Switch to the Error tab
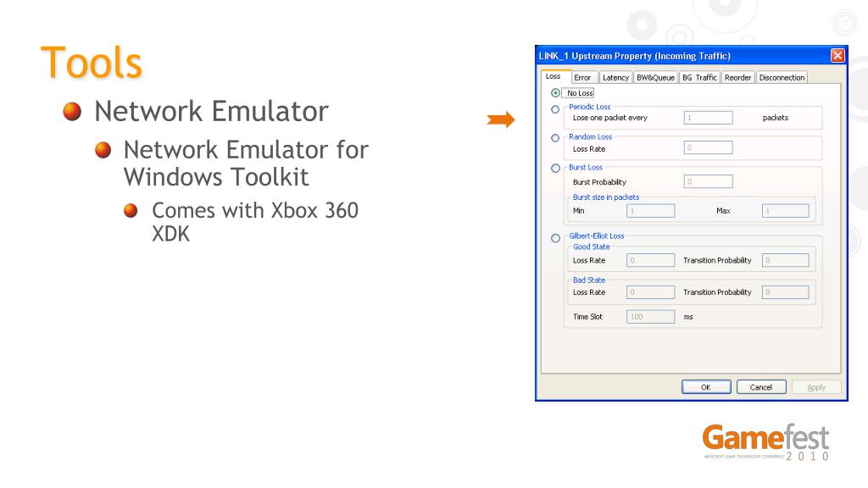The width and height of the screenshot is (868, 488). tap(582, 77)
